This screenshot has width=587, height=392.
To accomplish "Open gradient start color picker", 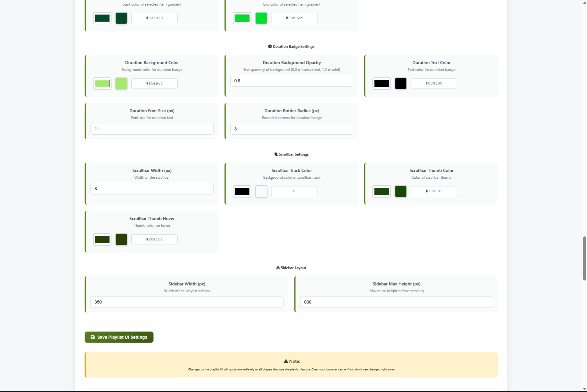I will click(x=102, y=18).
